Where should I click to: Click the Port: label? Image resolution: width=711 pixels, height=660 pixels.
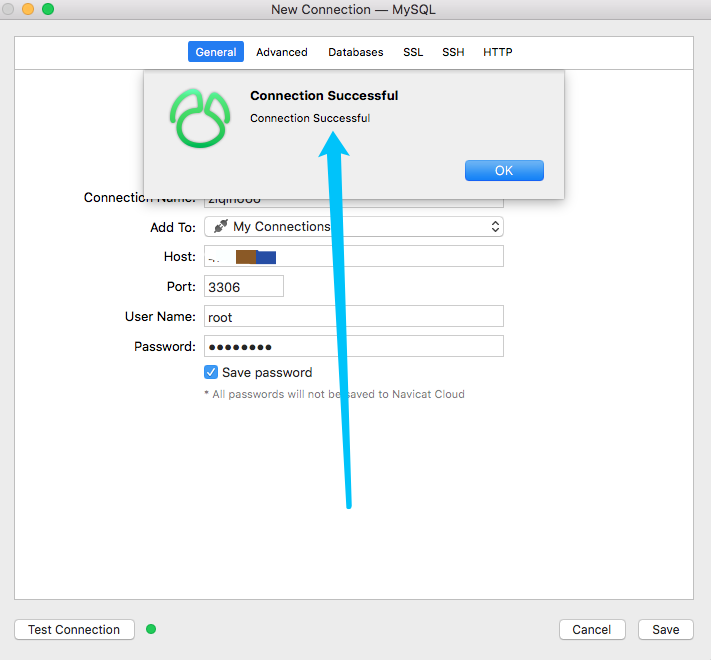181,286
